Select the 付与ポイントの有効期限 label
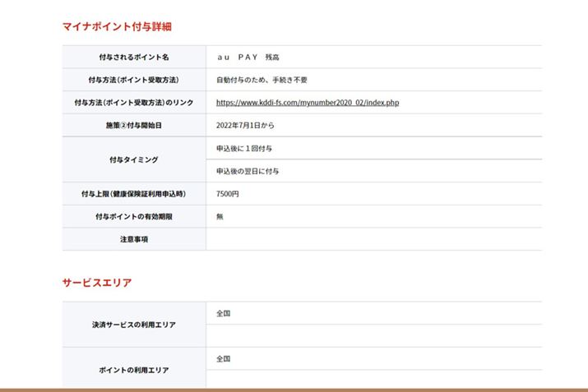Viewport: 588px width, 392px height. [133, 217]
